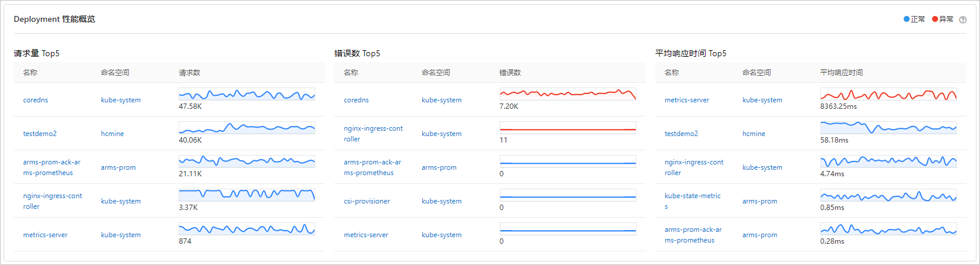The width and height of the screenshot is (980, 265).
Task: Click metrics-server red response chart 8363.25ms
Action: (888, 94)
